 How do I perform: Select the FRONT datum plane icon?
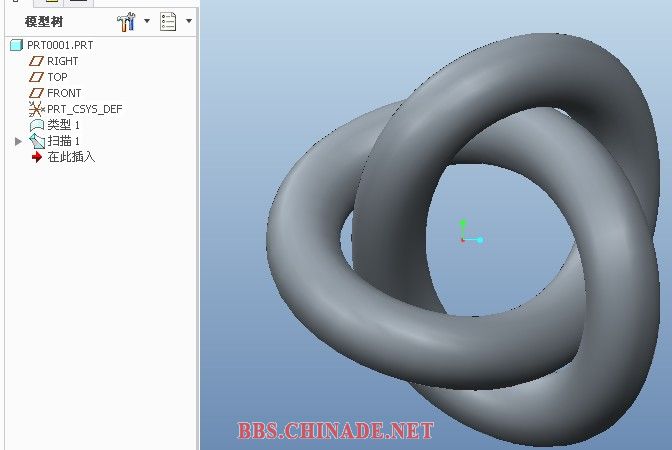click(x=37, y=93)
